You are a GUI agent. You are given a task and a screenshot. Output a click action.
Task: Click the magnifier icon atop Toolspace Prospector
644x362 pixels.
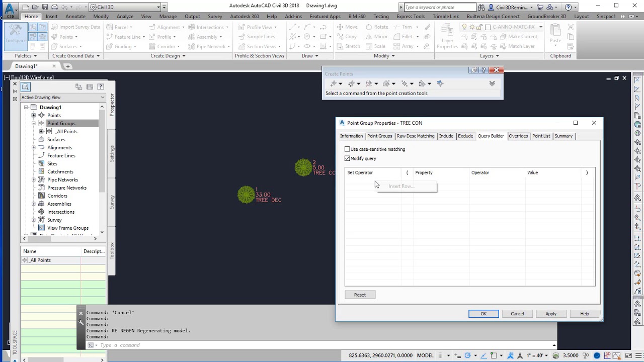point(25,87)
